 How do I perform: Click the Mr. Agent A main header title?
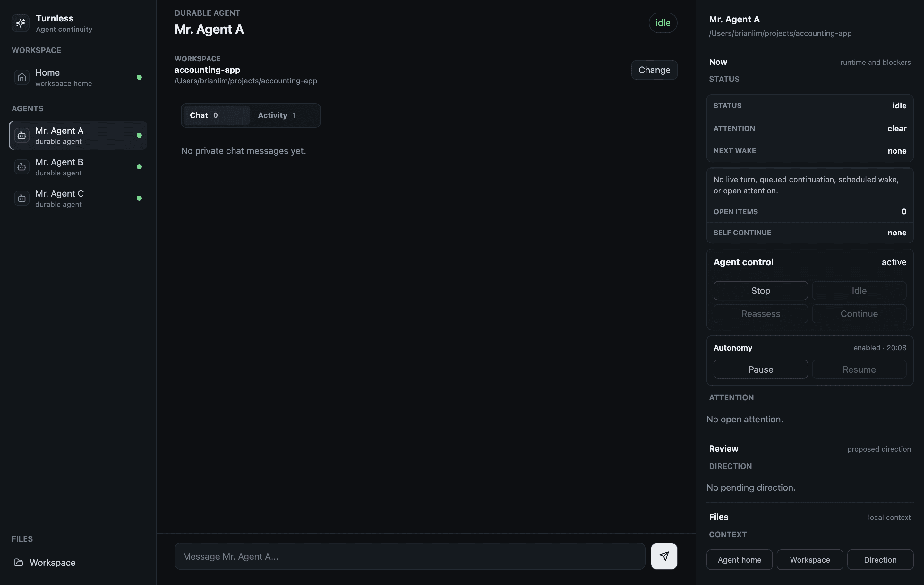pos(209,29)
